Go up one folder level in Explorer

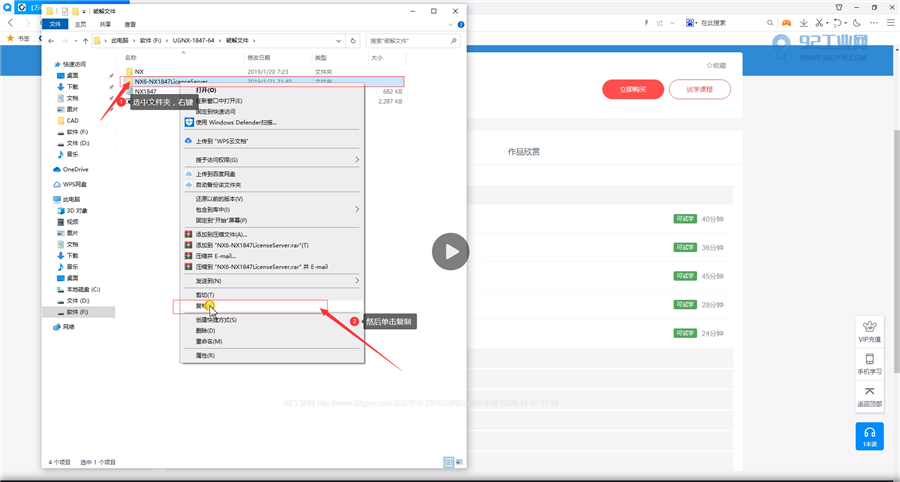pyautogui.click(x=86, y=41)
